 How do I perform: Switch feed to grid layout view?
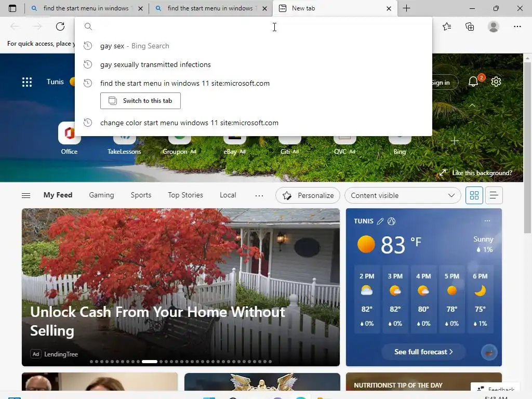pos(474,195)
